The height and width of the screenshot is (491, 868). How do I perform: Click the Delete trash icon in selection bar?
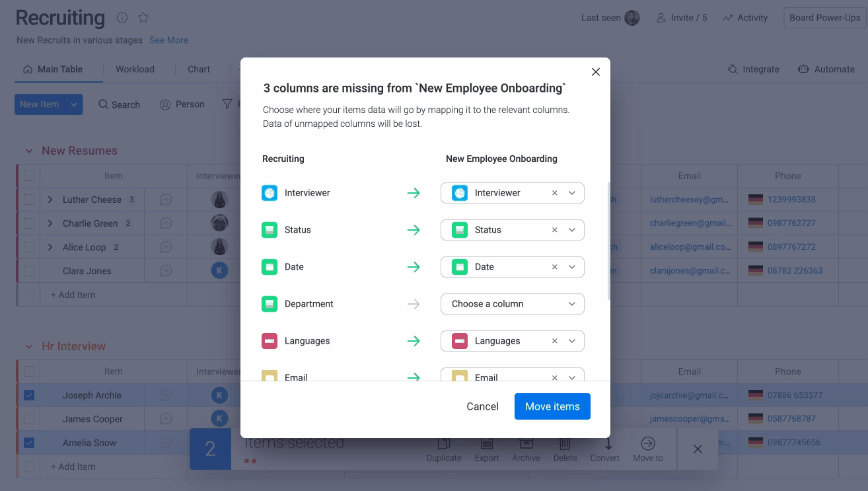click(565, 445)
